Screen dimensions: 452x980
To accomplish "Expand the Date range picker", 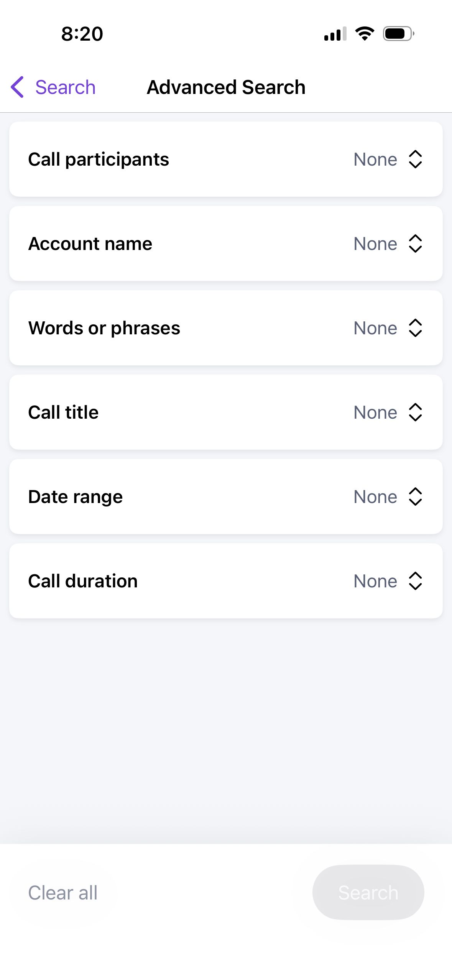I will pyautogui.click(x=226, y=497).
